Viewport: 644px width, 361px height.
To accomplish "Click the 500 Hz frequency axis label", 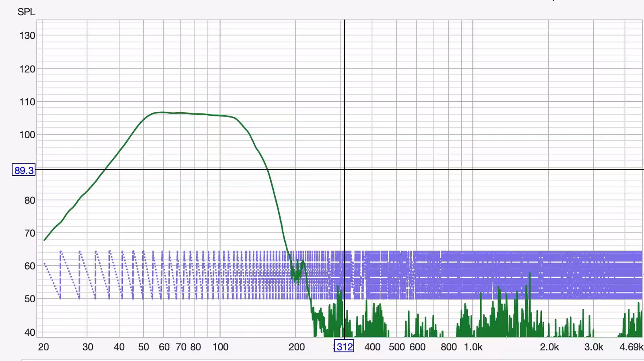I will (397, 347).
